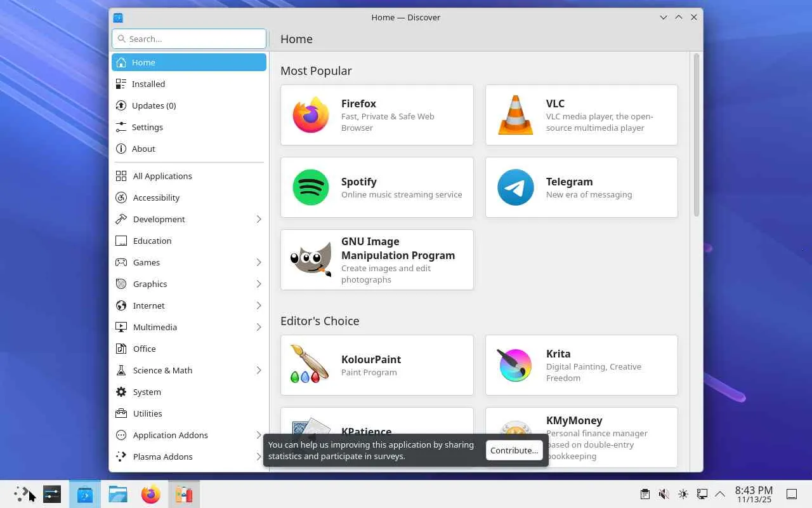Viewport: 812px width, 508px height.
Task: Click the GIMP mascot icon
Action: (x=311, y=260)
